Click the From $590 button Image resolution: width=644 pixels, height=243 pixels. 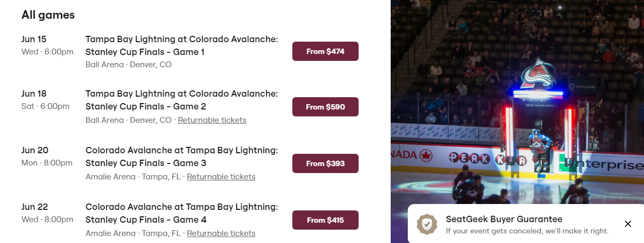point(325,107)
